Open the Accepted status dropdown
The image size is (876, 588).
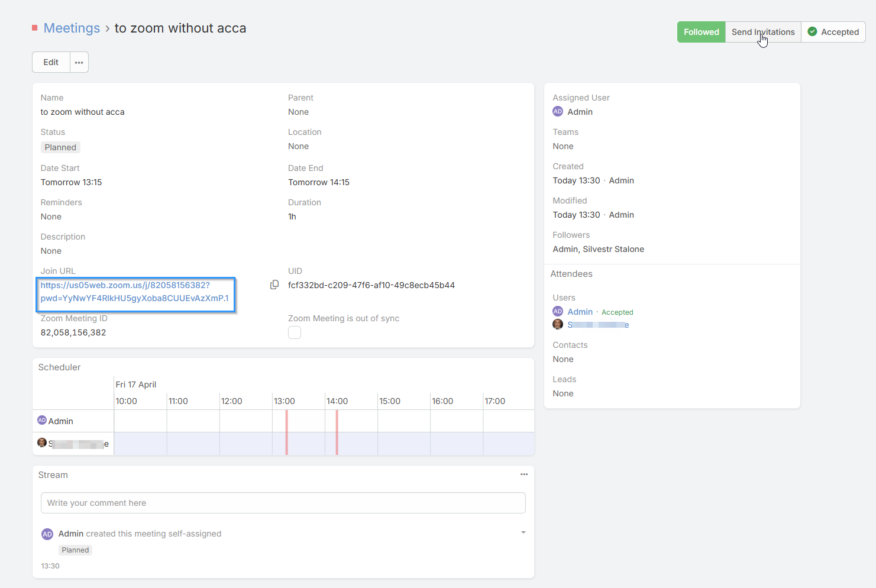(833, 32)
